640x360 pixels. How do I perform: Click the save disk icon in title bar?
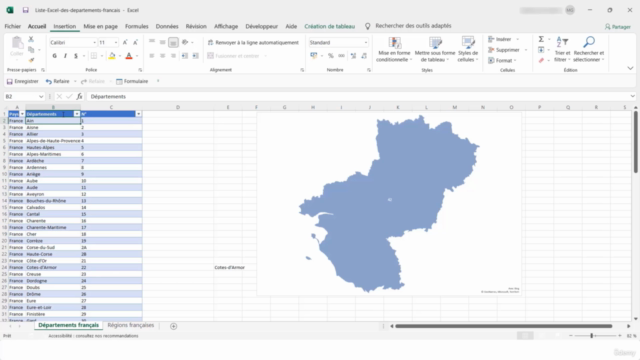25,10
